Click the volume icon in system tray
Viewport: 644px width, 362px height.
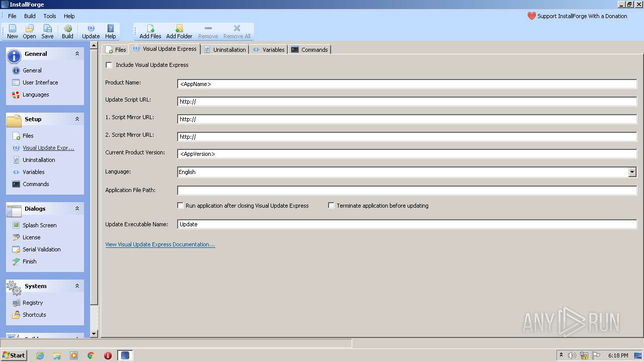572,355
